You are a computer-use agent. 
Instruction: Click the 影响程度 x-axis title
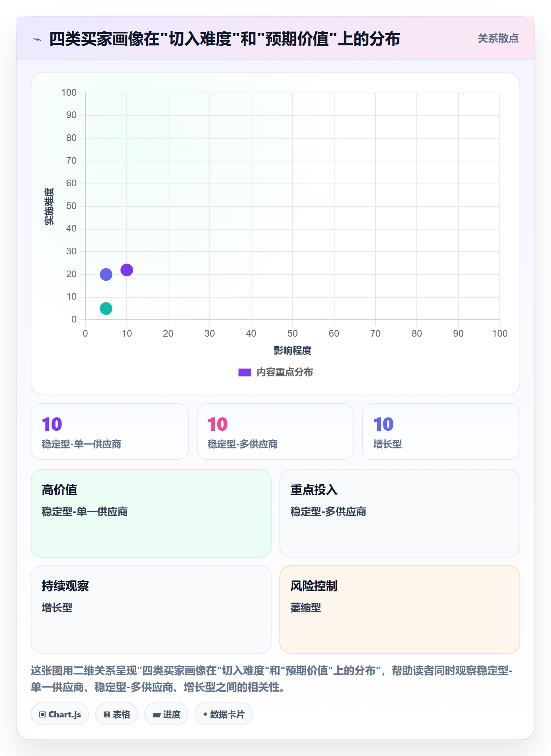tap(292, 350)
